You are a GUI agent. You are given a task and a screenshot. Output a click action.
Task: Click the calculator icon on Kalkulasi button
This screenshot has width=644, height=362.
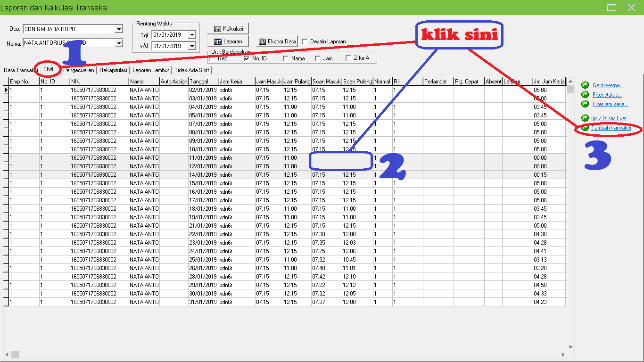[217, 29]
